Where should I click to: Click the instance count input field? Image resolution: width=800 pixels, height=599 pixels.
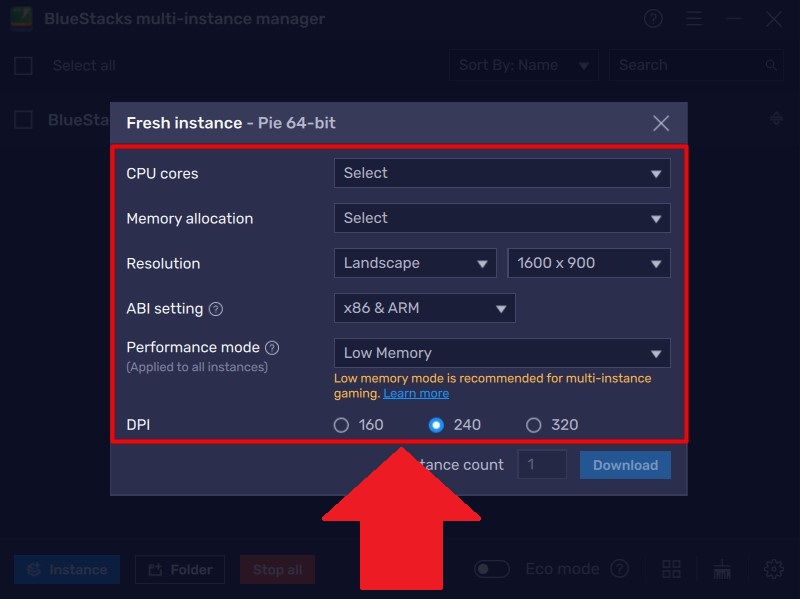click(x=541, y=465)
